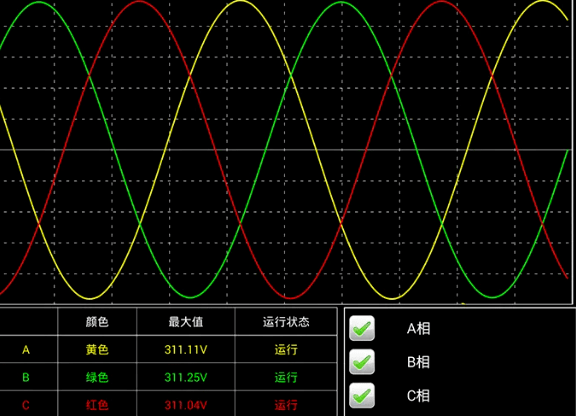This screenshot has height=416, width=576.
Task: Click the 311.04V maximum value
Action: coord(186,405)
